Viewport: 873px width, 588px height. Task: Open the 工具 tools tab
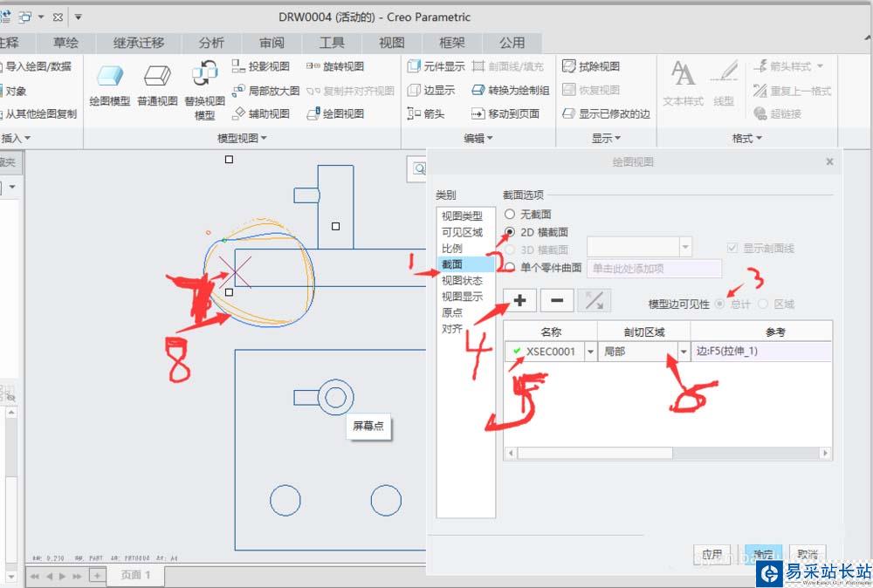pyautogui.click(x=332, y=43)
